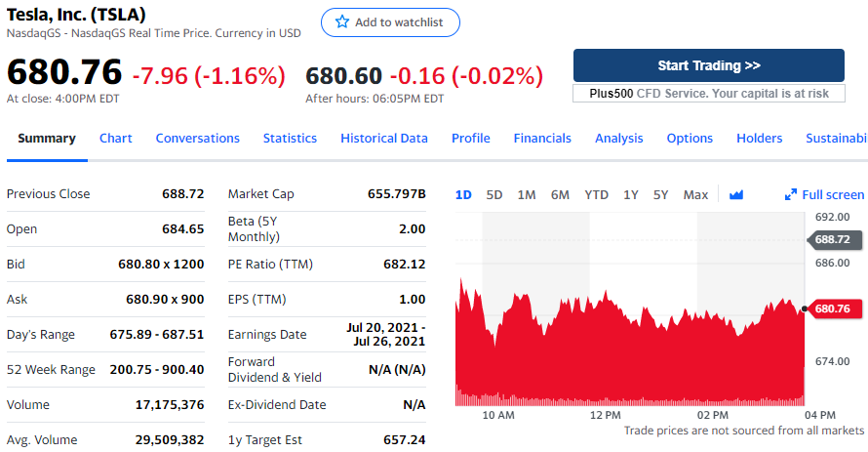
Task: Click the 688.72 previous close chart label
Action: pos(831,239)
